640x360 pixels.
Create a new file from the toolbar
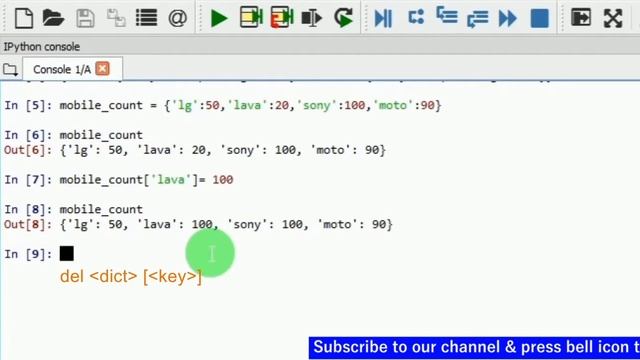(24, 18)
